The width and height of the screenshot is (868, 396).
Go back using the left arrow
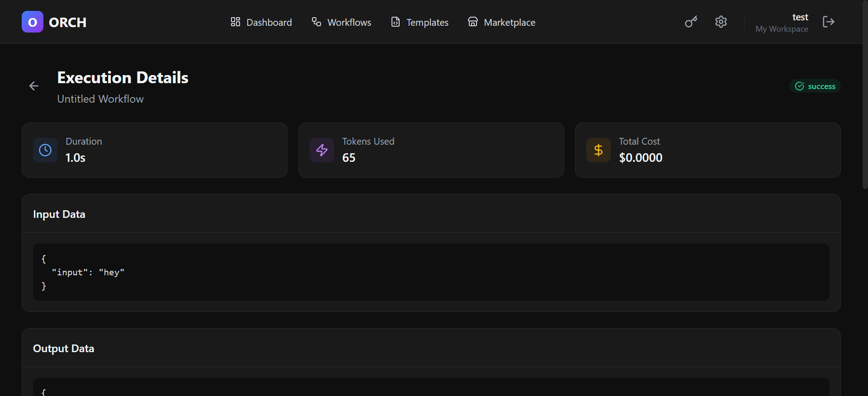[x=34, y=86]
